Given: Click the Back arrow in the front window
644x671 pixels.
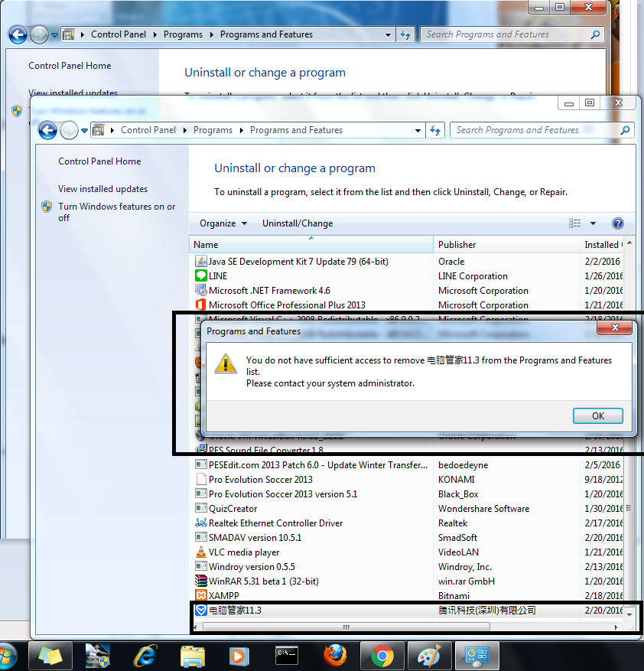Looking at the screenshot, I should click(47, 130).
